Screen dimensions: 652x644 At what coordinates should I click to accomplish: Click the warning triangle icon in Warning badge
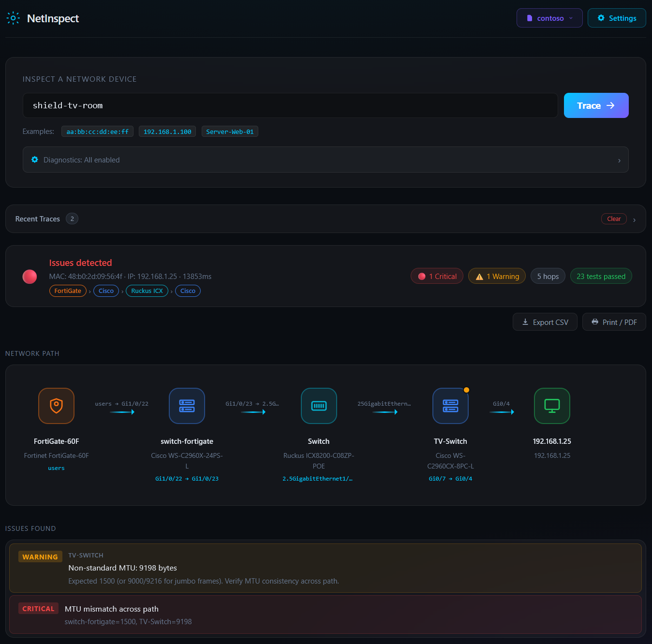point(479,277)
